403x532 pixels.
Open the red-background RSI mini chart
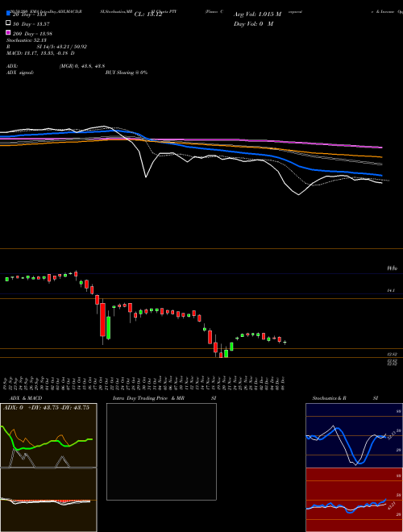pos(354,500)
